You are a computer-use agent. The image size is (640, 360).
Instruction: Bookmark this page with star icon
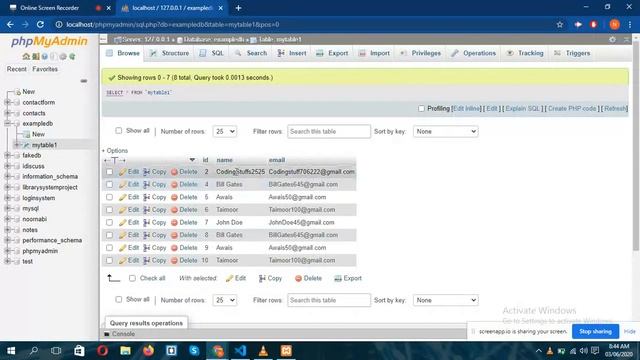[560, 24]
